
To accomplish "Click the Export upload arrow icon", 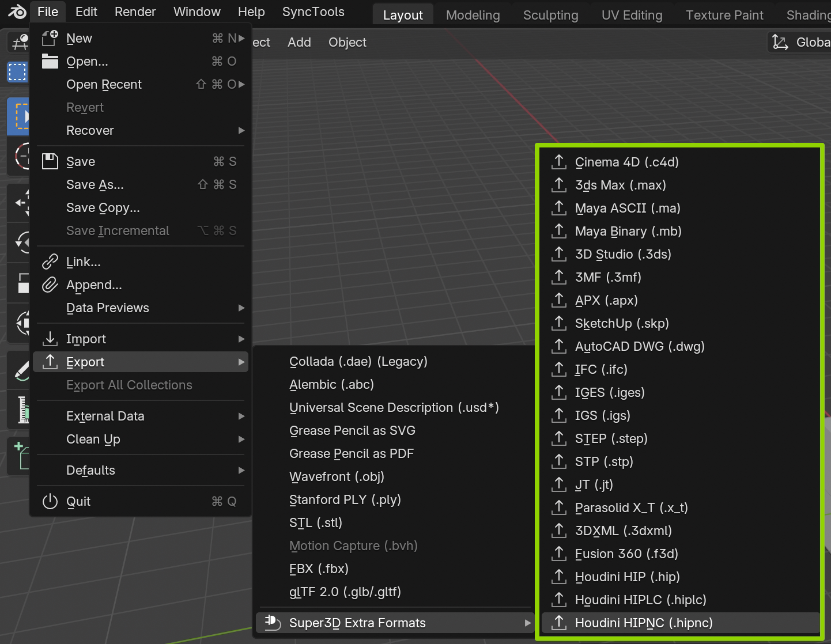I will coord(50,362).
